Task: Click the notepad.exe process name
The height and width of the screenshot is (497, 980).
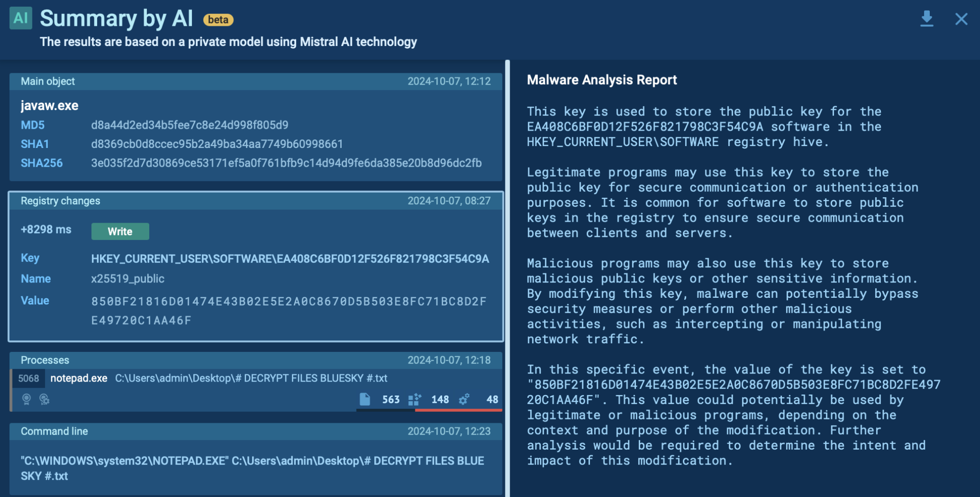Action: pyautogui.click(x=79, y=378)
